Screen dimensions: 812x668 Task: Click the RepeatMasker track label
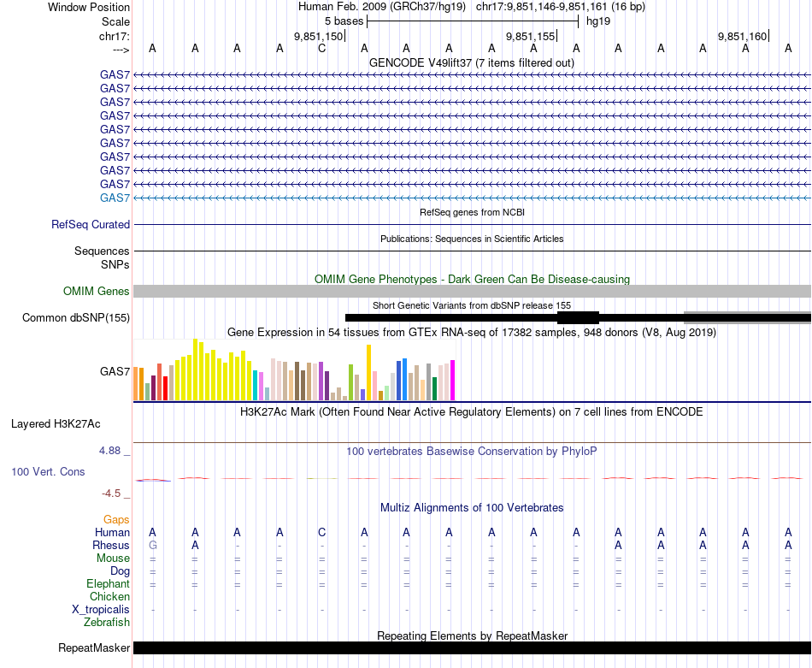[94, 647]
